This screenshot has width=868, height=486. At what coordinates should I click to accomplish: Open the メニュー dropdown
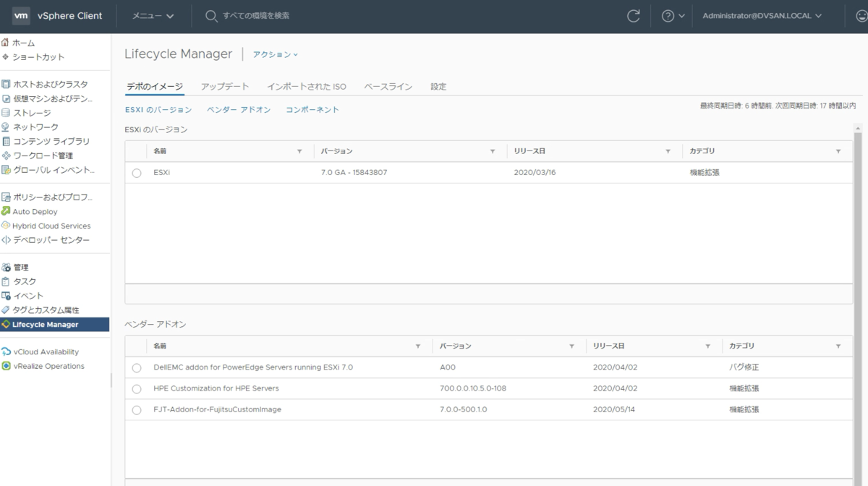pos(153,16)
